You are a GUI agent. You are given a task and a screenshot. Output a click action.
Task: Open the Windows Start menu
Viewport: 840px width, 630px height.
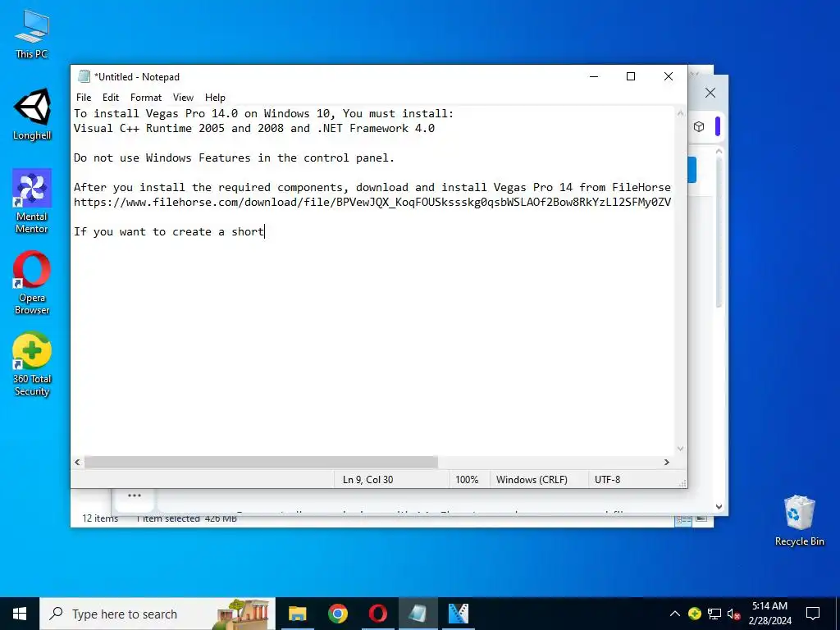[20, 614]
